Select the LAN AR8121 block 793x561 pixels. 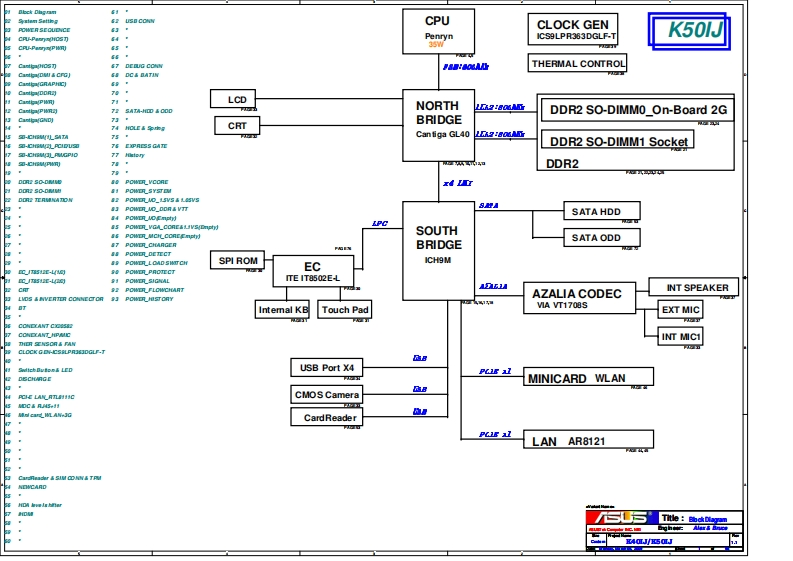click(x=588, y=440)
